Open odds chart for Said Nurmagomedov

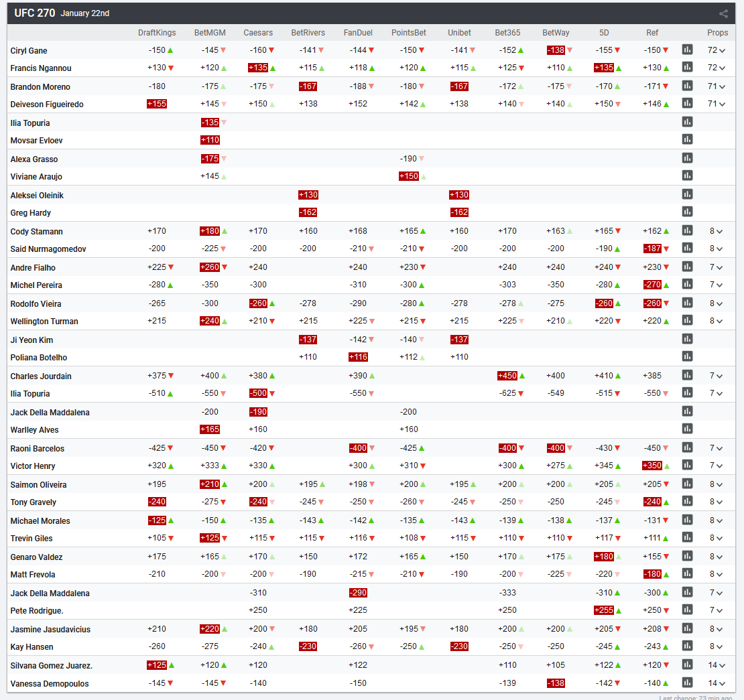(x=687, y=248)
